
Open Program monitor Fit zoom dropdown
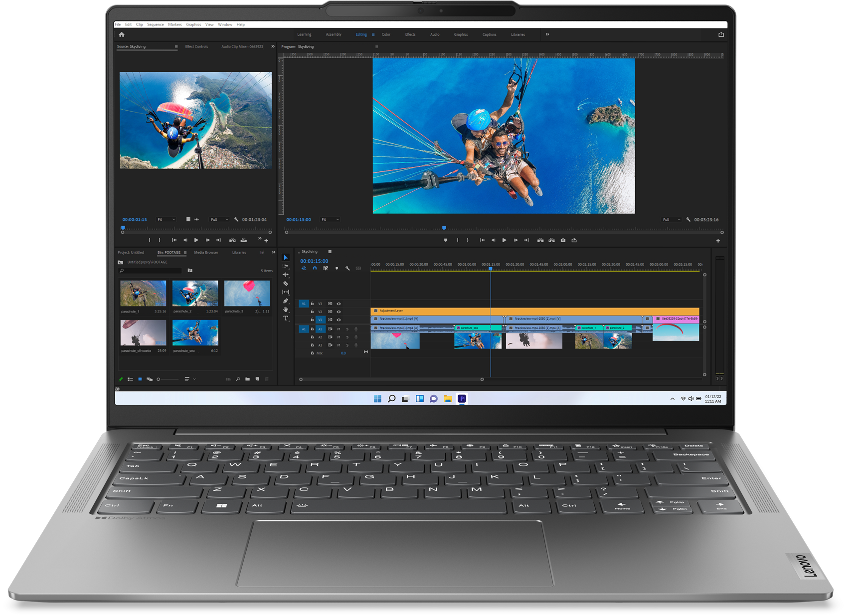point(330,219)
